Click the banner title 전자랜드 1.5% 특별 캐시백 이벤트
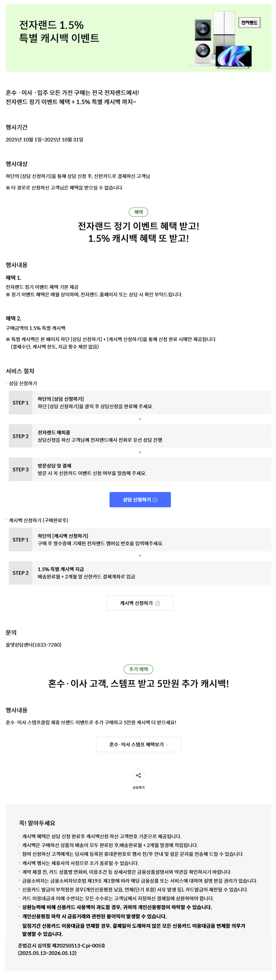Viewport: 276px width, 980px height. (x=59, y=32)
